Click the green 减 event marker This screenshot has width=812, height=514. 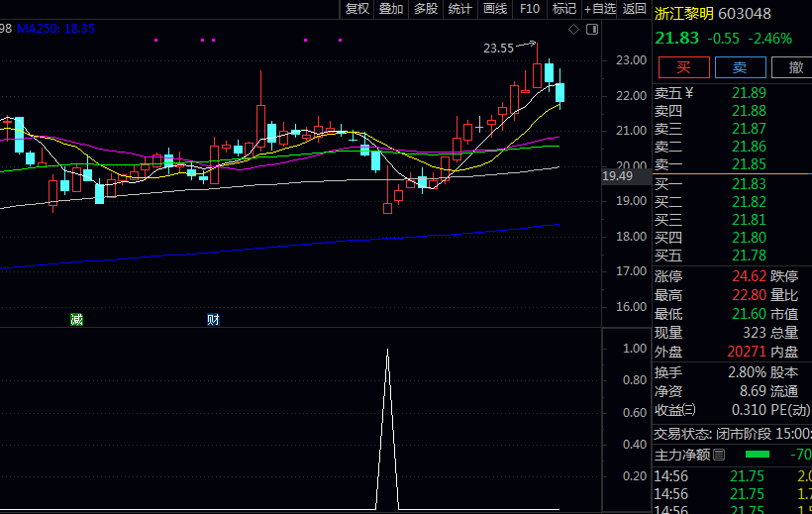click(76, 319)
